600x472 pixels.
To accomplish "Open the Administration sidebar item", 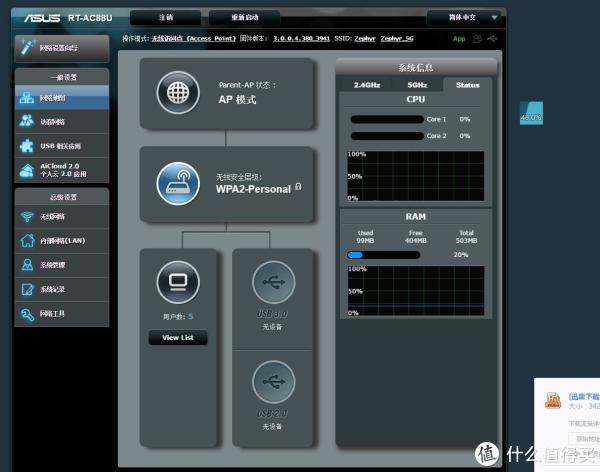I will pyautogui.click(x=62, y=265).
